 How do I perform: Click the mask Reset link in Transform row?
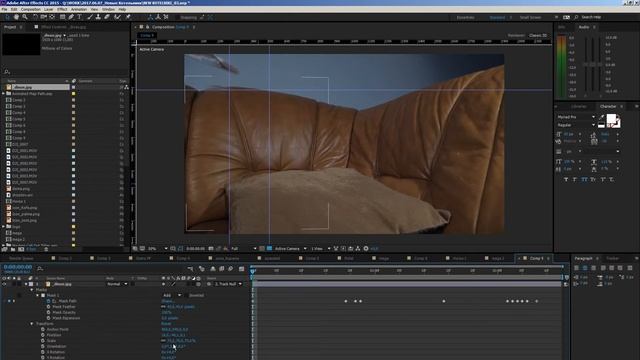tap(166, 324)
